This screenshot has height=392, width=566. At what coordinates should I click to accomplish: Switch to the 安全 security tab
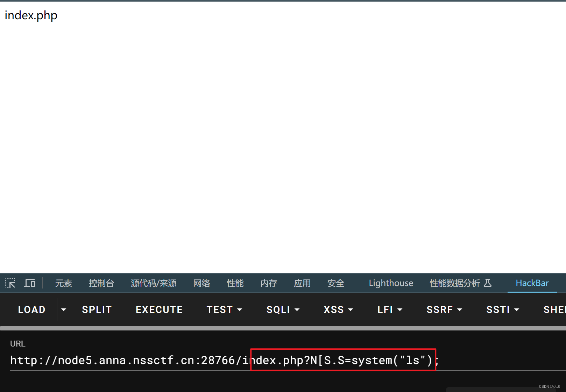pos(335,283)
